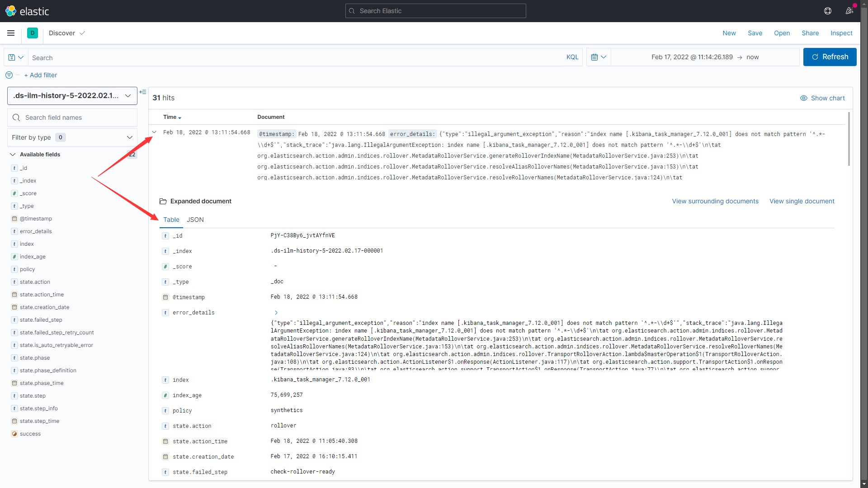
Task: Open the main navigation hamburger menu
Action: pyautogui.click(x=11, y=33)
